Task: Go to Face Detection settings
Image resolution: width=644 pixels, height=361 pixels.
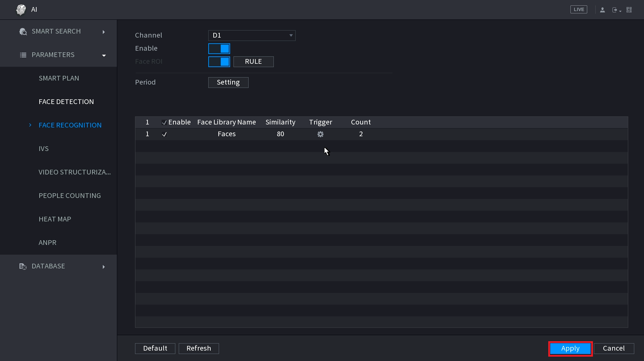Action: (x=66, y=102)
